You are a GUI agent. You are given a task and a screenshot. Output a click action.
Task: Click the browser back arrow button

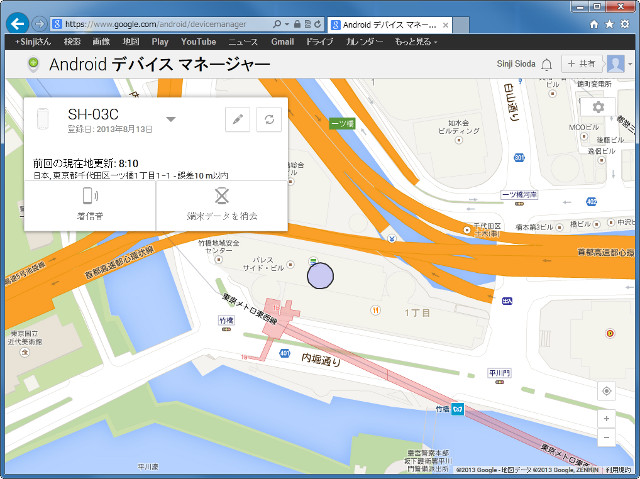tap(18, 24)
